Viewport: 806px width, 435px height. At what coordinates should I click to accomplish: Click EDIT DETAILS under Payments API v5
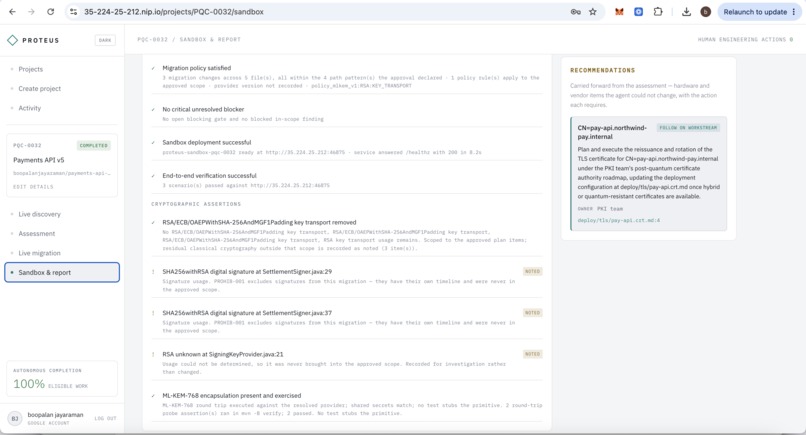point(33,187)
